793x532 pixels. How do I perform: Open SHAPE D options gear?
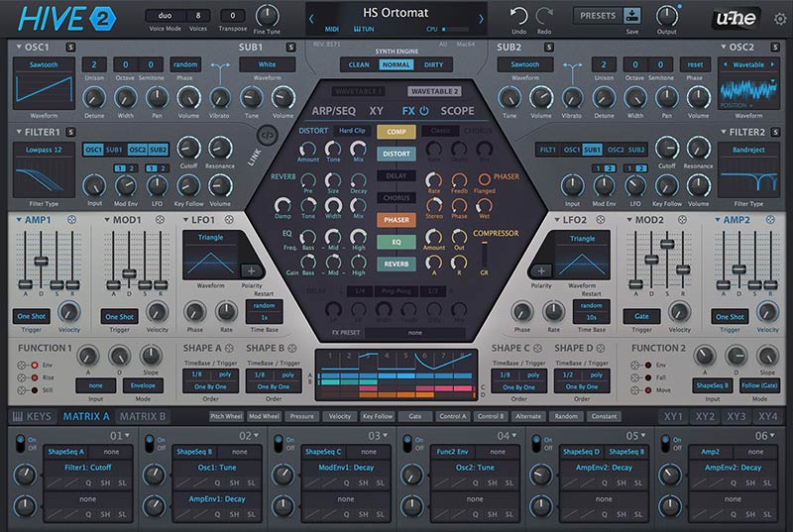(601, 348)
